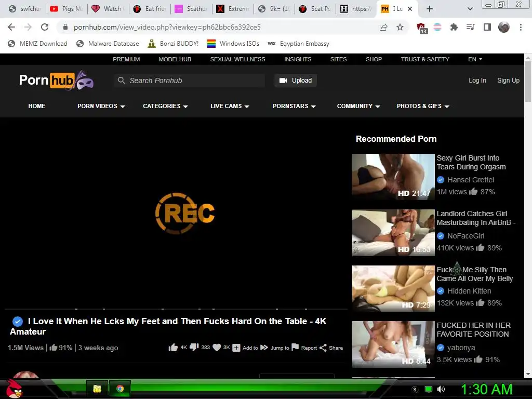Click the 1:30 AM taskbar clock
The height and width of the screenshot is (399, 532).
(x=486, y=389)
